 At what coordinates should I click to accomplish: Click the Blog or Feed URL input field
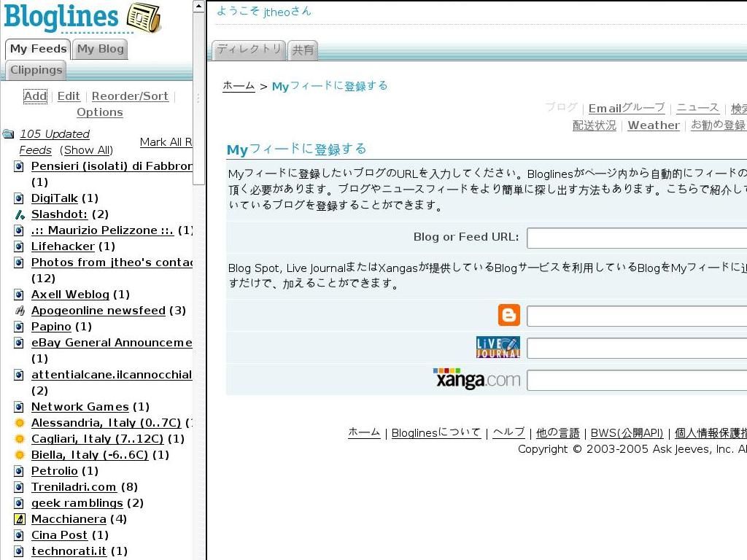[x=636, y=238]
